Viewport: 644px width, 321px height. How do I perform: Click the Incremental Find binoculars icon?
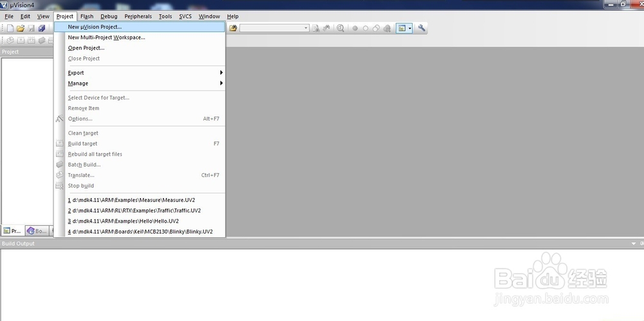click(x=327, y=28)
